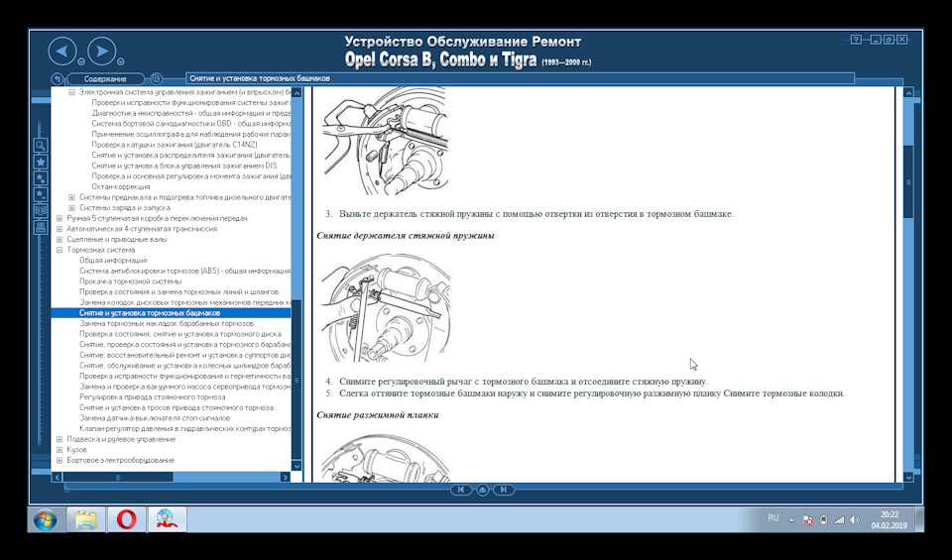Open Снятие, проверка состояния и установка тормозного барабана
The width and height of the screenshot is (952, 560).
(184, 344)
